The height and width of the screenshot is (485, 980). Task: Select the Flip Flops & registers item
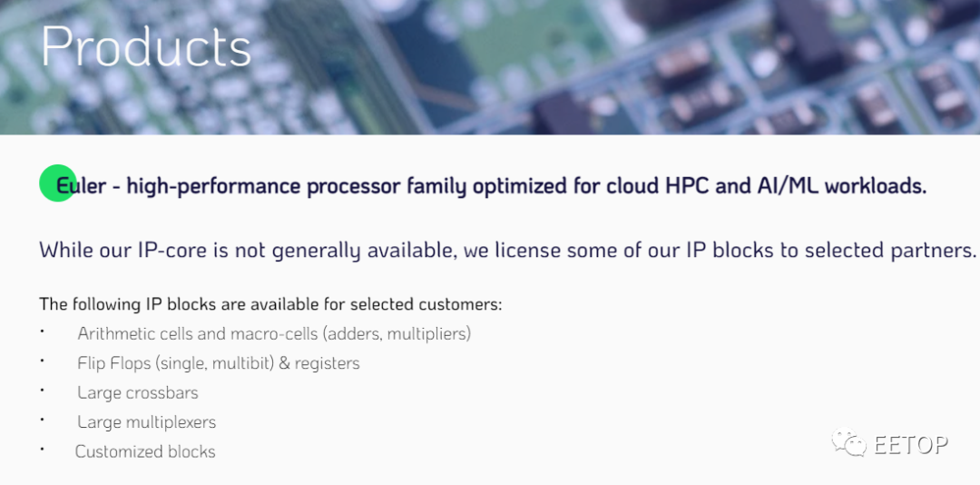[x=219, y=363]
